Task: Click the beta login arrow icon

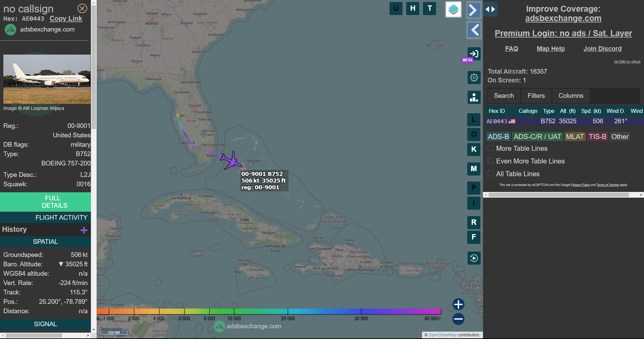Action: tap(474, 54)
